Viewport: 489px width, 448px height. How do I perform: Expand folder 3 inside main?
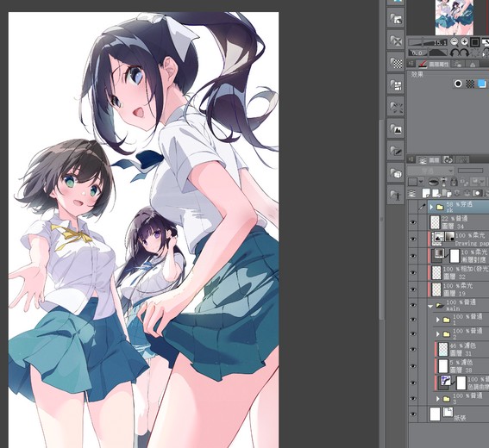(437, 399)
